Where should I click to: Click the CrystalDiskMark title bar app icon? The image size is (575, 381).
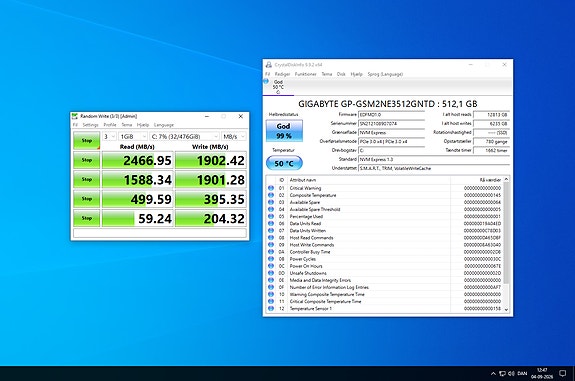75,116
